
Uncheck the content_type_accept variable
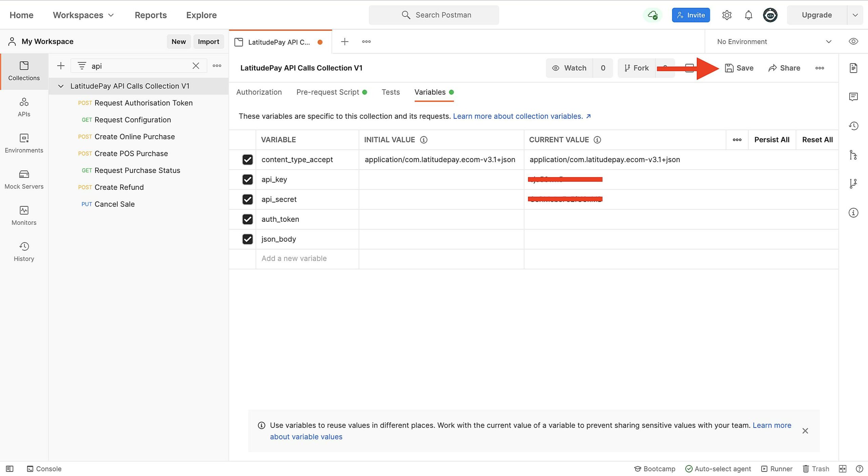pos(248,160)
